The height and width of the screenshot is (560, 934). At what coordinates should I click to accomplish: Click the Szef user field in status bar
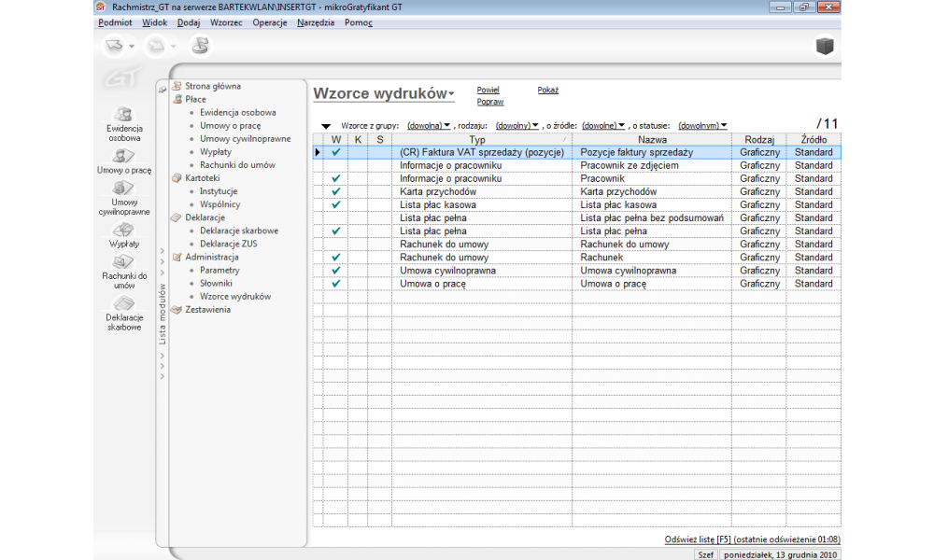click(x=706, y=554)
